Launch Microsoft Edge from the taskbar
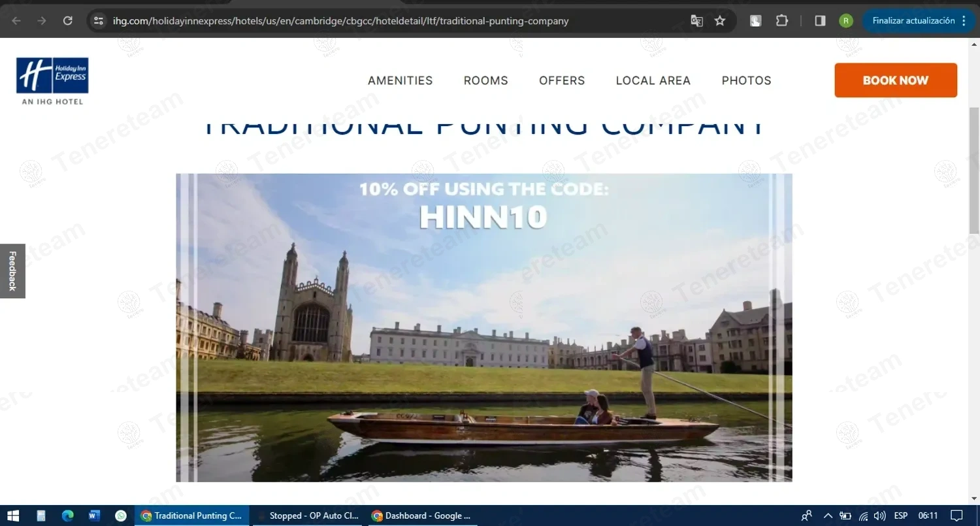 (x=68, y=516)
